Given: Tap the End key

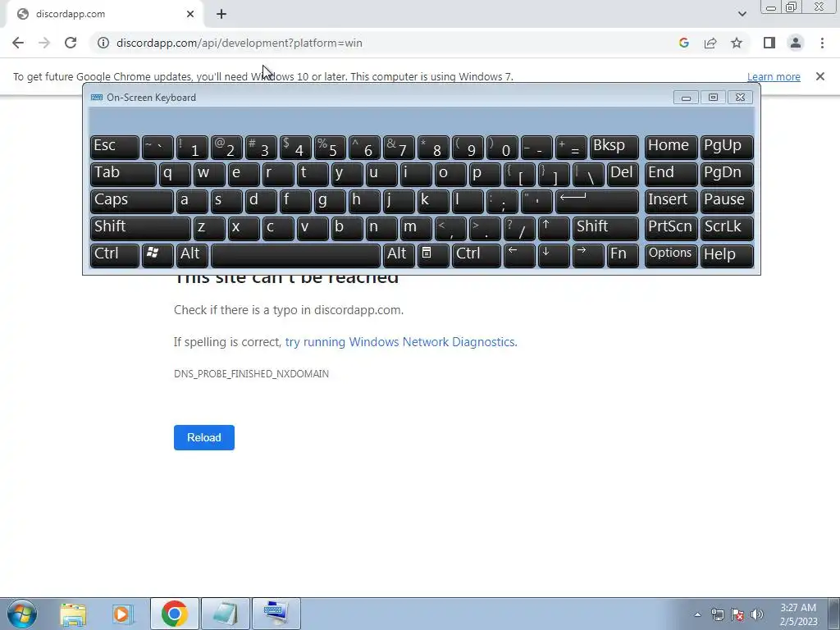Looking at the screenshot, I should click(671, 174).
